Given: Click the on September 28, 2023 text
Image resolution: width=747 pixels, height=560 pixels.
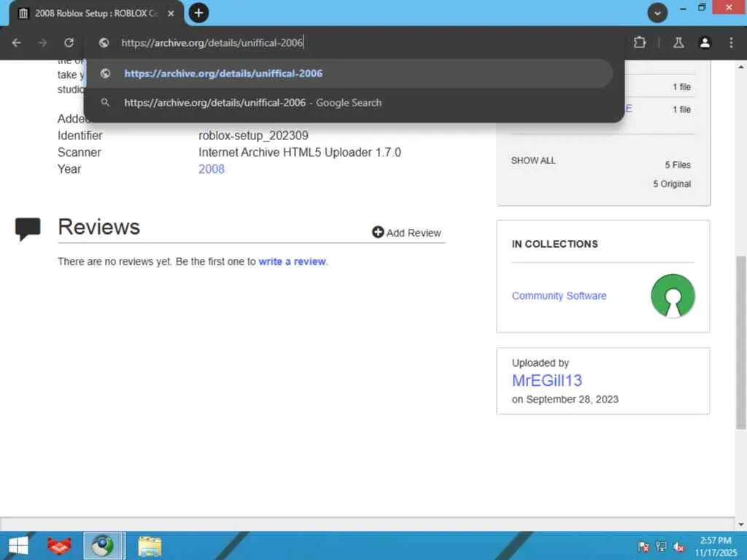Looking at the screenshot, I should pos(565,399).
